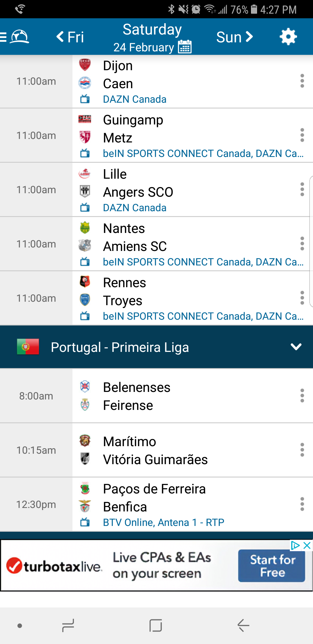Open the calendar date picker icon
This screenshot has height=644, width=313.
click(185, 47)
